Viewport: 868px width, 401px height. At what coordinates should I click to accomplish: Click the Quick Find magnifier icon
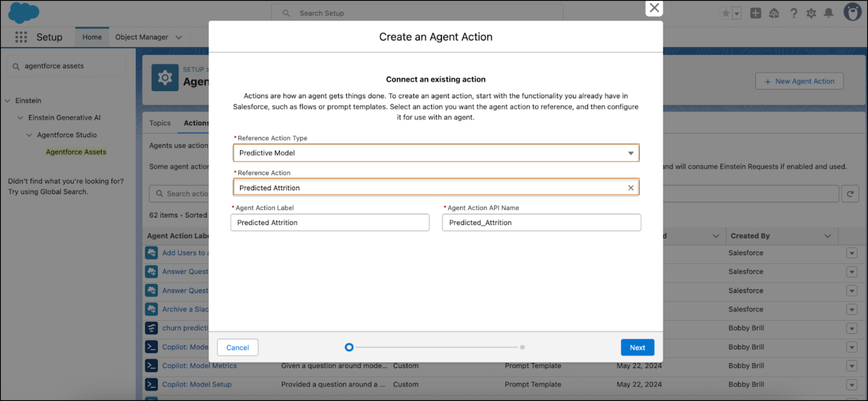click(16, 66)
